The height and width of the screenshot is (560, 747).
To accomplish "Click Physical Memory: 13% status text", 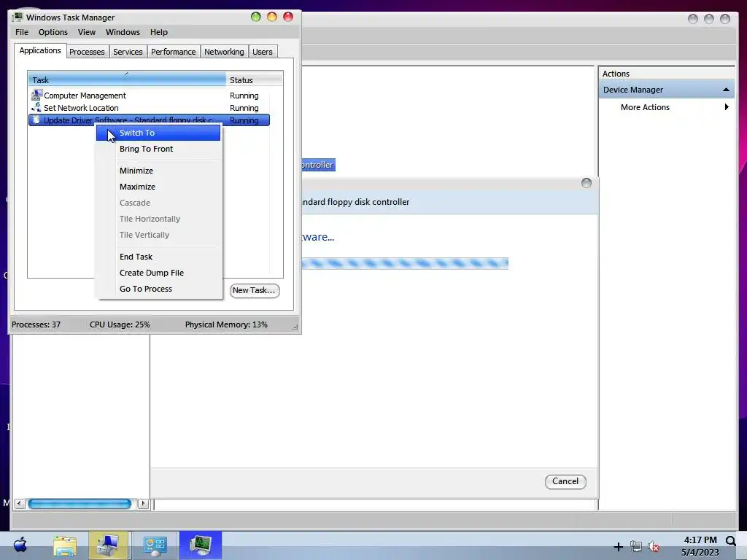I will point(226,324).
